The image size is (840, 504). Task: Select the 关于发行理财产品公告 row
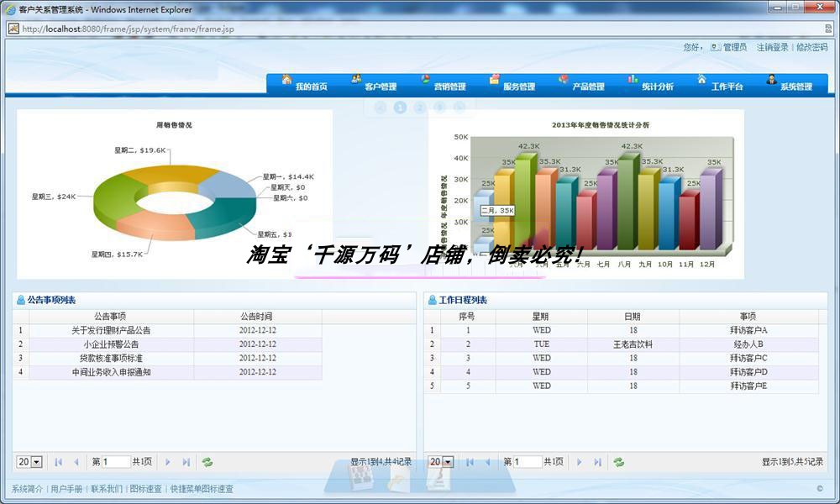[167, 330]
